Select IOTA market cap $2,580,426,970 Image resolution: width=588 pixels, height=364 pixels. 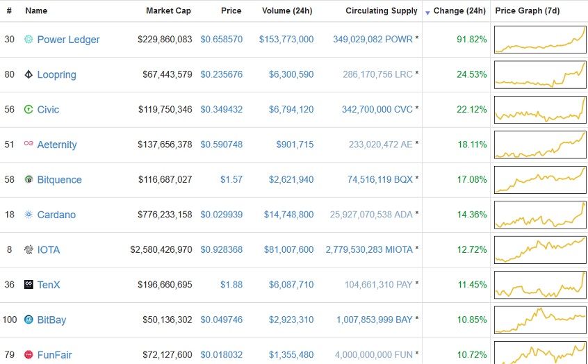pyautogui.click(x=161, y=249)
